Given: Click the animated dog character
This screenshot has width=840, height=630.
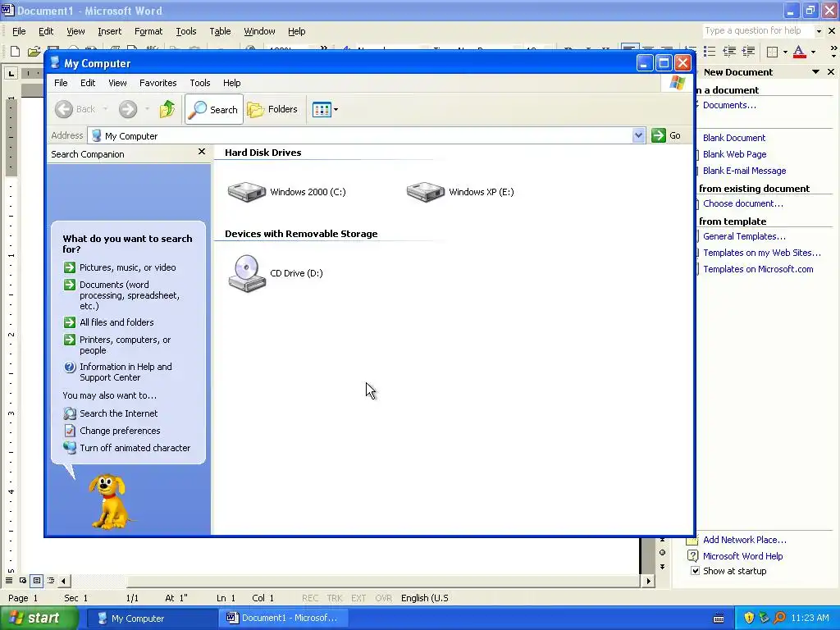Looking at the screenshot, I should tap(109, 501).
